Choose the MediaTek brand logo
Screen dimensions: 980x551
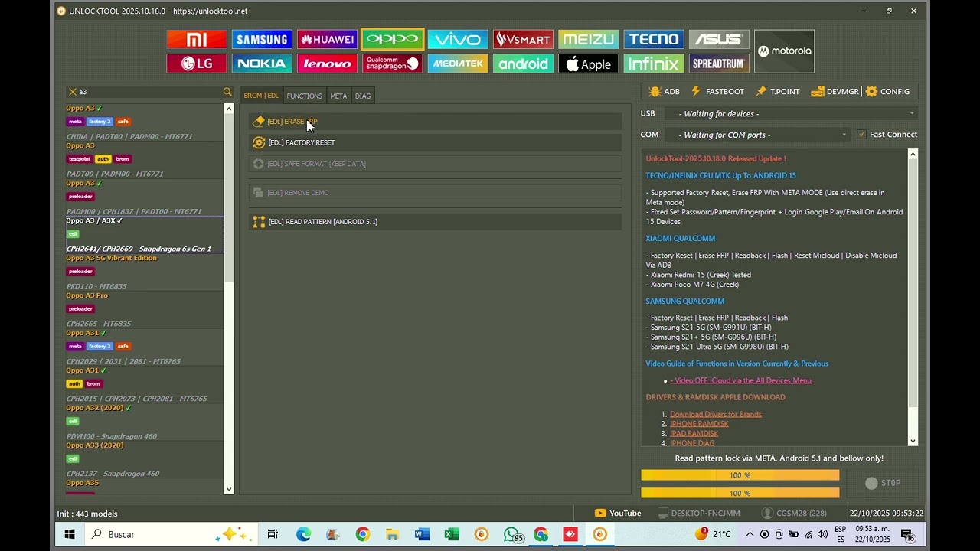click(458, 64)
